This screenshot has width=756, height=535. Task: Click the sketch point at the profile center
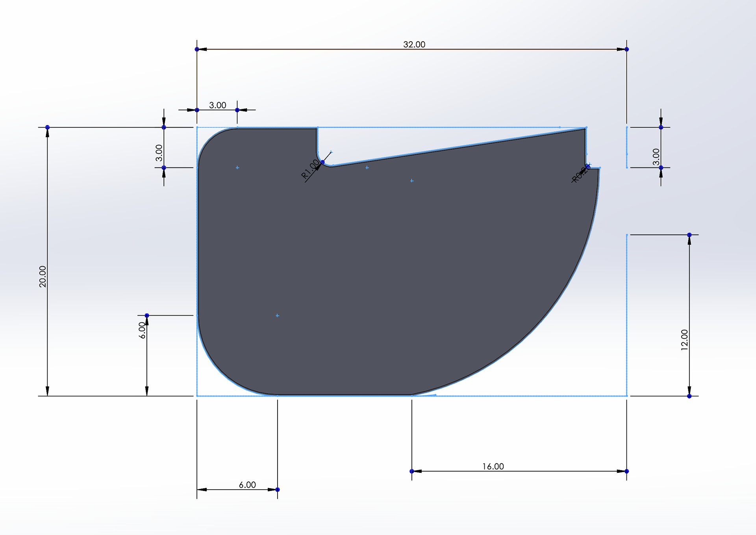pos(277,315)
